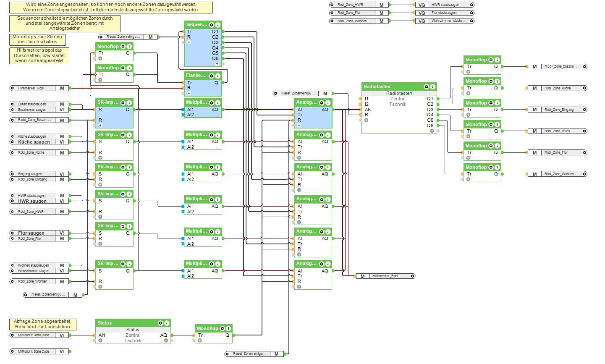This screenshot has width=605, height=364.
Task: Click gear on Flur staubsaugen VQ output
Action: point(472,13)
